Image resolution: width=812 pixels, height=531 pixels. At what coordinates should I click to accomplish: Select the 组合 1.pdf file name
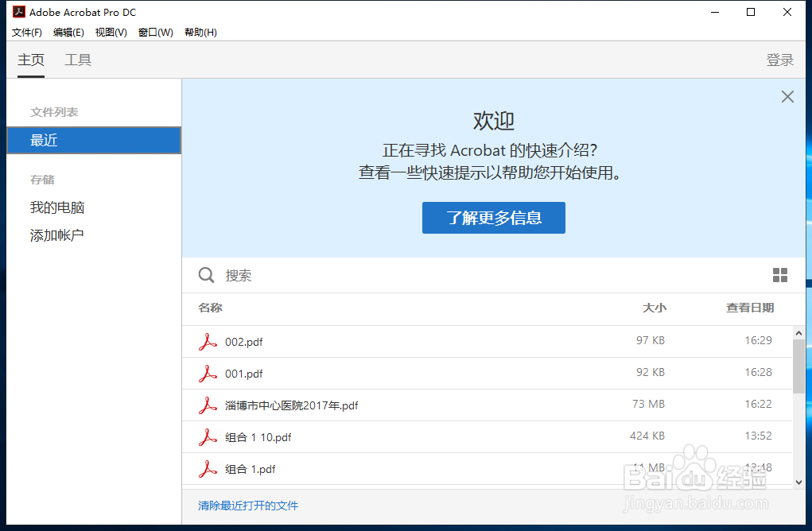pyautogui.click(x=251, y=470)
